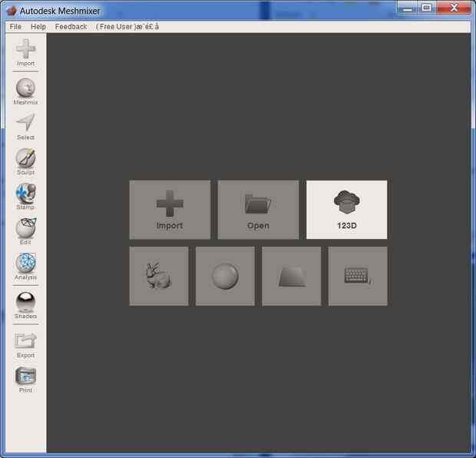Load the plane sample model
The height and width of the screenshot is (458, 476).
(292, 276)
